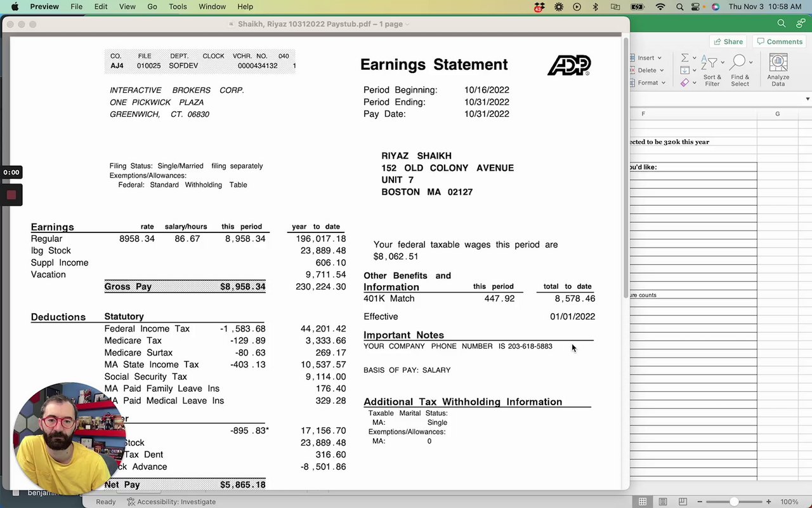The image size is (812, 508).
Task: Launch Siri from the menu bar
Action: point(716,6)
